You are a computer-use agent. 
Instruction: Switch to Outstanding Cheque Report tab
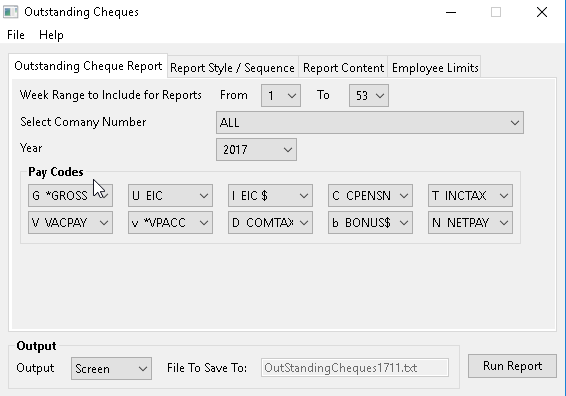point(88,66)
